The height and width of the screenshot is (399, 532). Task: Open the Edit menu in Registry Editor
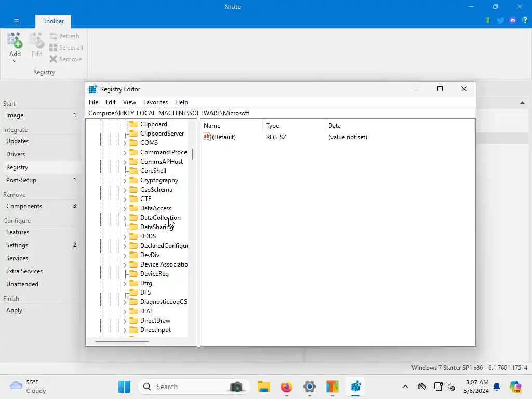(110, 102)
